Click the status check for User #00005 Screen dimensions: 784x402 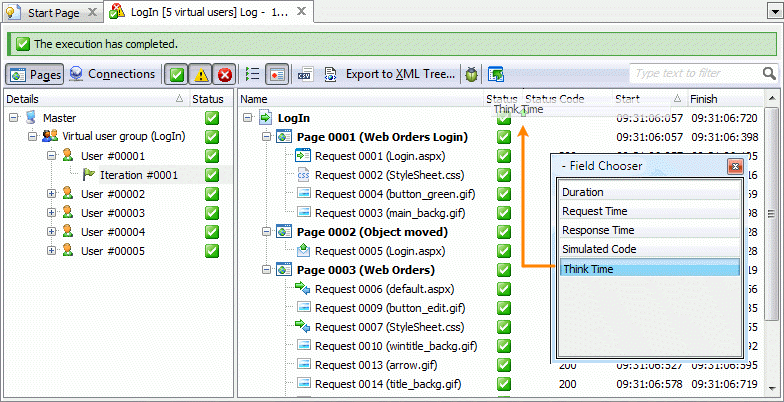(212, 250)
